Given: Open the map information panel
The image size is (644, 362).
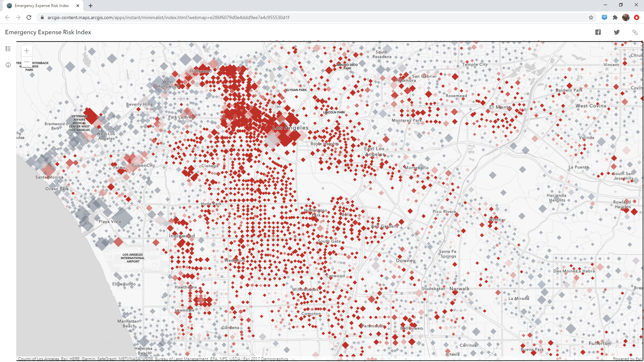Looking at the screenshot, I should coord(8,65).
